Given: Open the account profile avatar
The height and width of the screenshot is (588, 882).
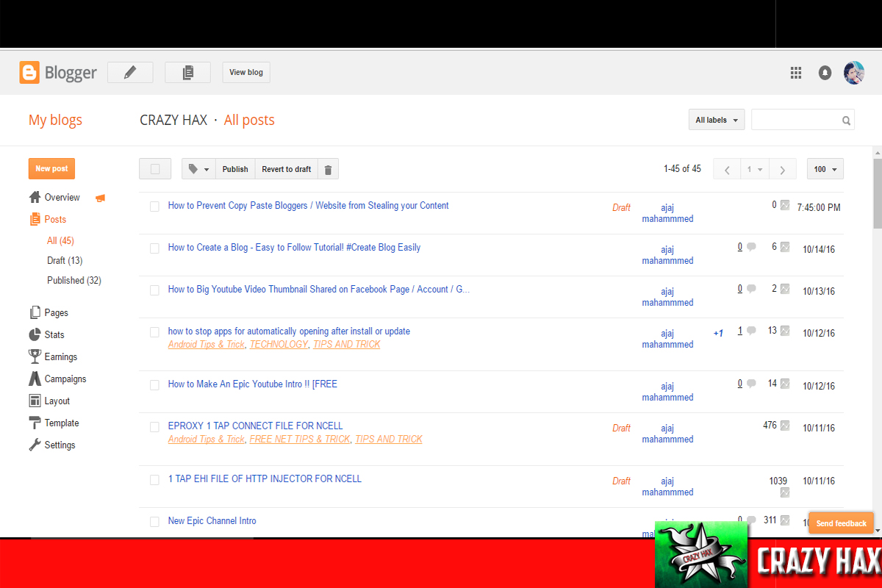Looking at the screenshot, I should coord(853,73).
